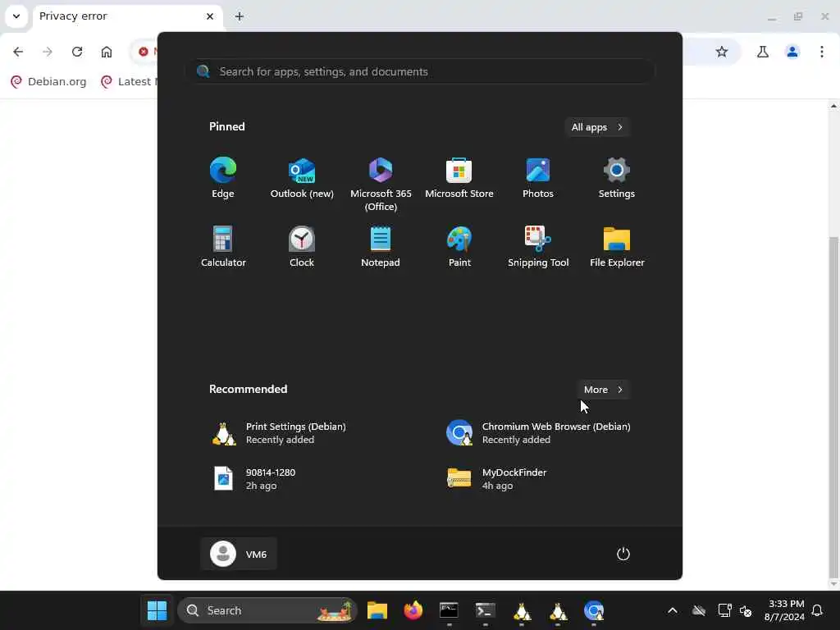The height and width of the screenshot is (630, 840).
Task: Open Settings gear in pinned apps
Action: pyautogui.click(x=617, y=178)
